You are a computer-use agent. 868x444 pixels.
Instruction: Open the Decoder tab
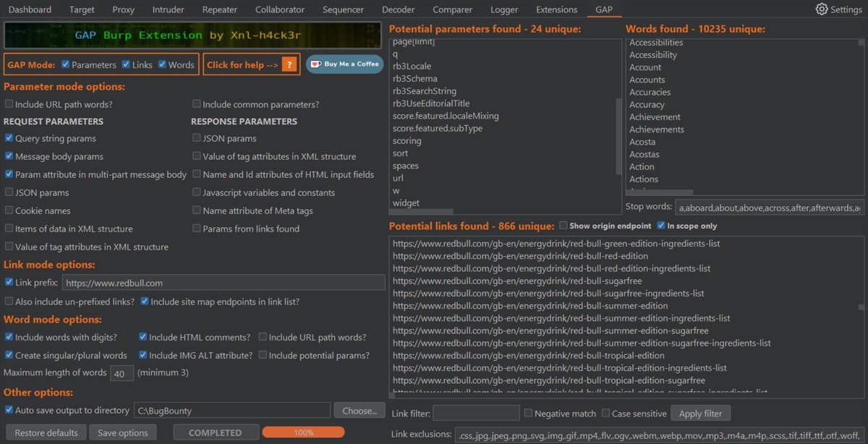[399, 9]
